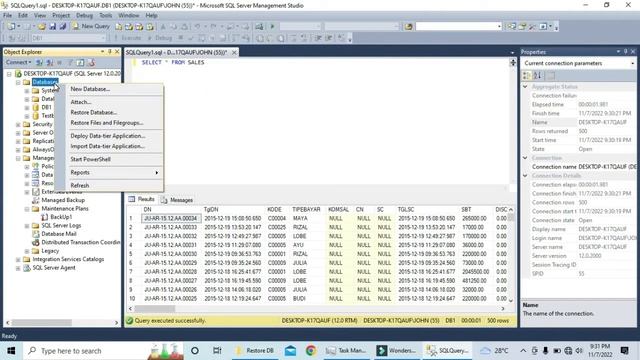Screen dimensions: 640x360
Task: Toggle the auto-hide pin of the Properties panel
Action: (625, 51)
